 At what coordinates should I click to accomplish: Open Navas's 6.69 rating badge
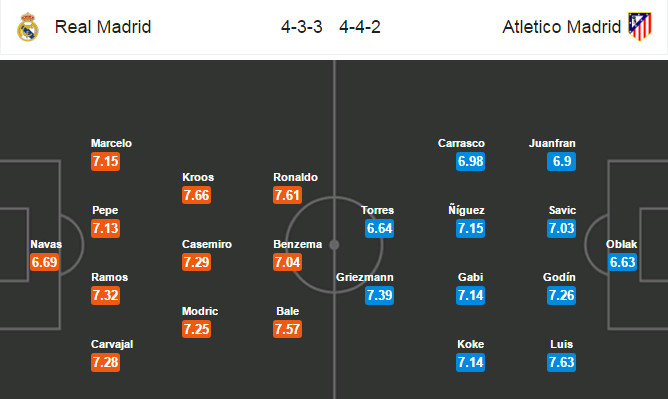tap(44, 262)
